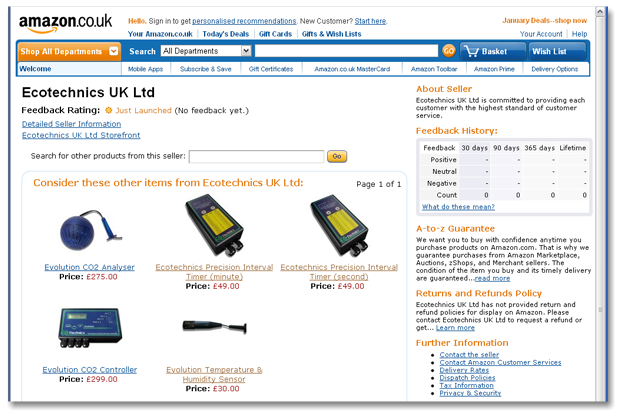Open the Today's Deals menu link
This screenshot has height=418, width=622.
click(226, 34)
